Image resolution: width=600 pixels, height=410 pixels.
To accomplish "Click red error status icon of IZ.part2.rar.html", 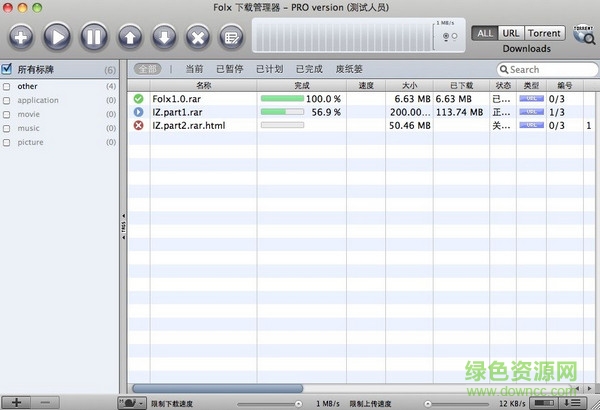I will [139, 125].
